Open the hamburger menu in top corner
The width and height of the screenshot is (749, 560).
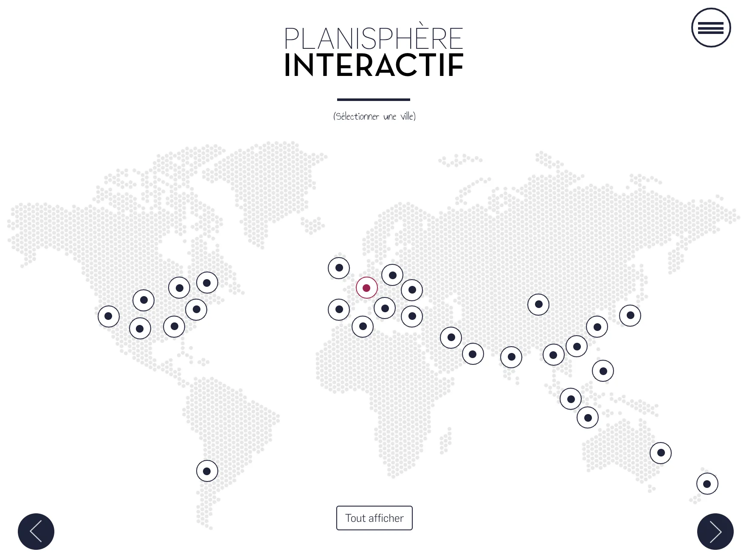[x=711, y=28]
